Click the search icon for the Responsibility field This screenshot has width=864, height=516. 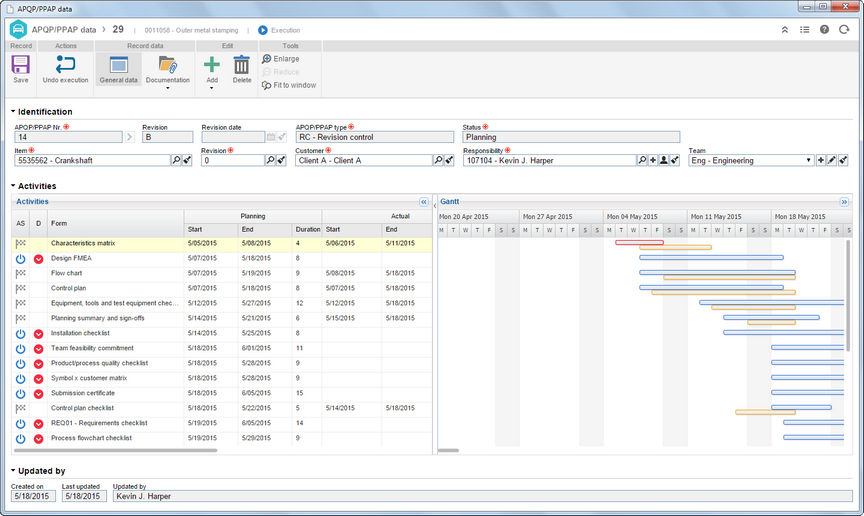pyautogui.click(x=642, y=160)
